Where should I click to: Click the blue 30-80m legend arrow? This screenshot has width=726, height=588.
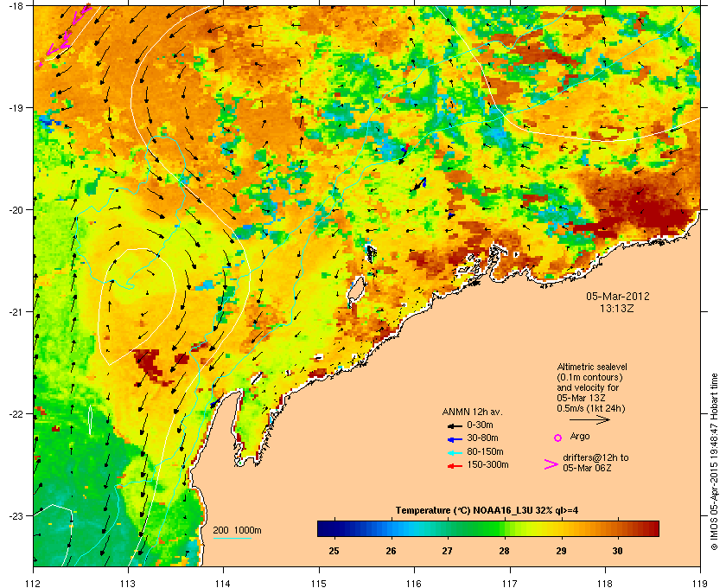tap(455, 438)
